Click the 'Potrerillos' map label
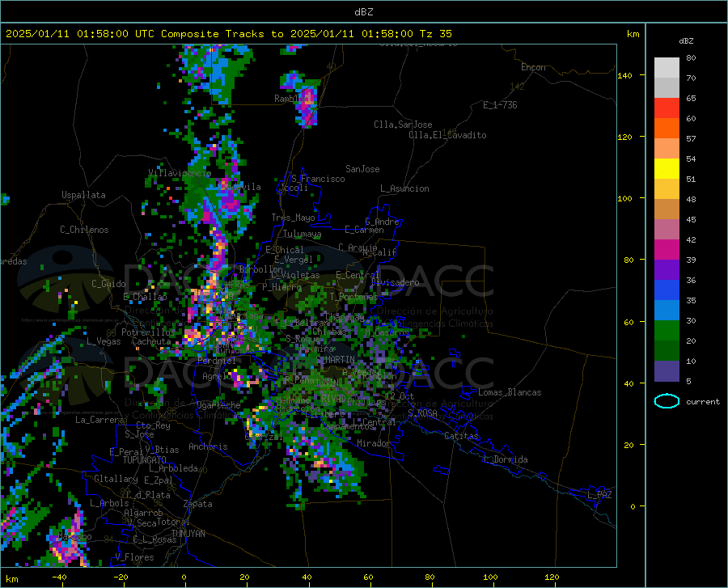Image resolution: width=728 pixels, height=588 pixels. [148, 332]
